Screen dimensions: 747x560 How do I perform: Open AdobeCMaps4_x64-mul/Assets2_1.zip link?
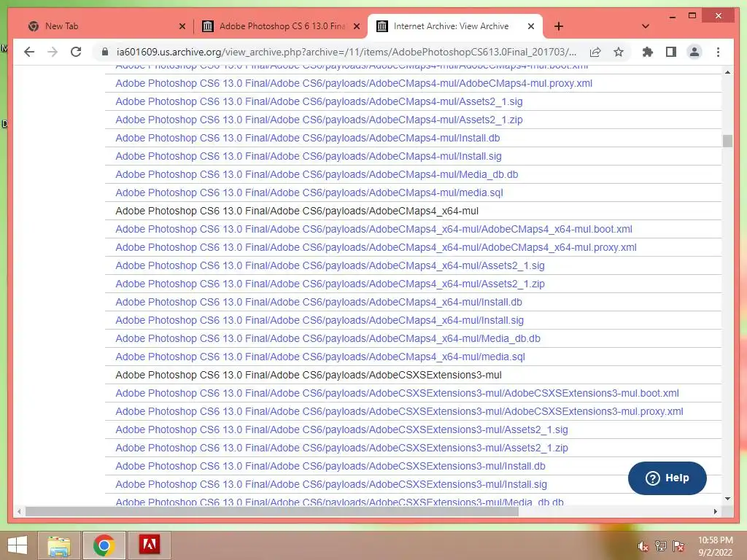(x=330, y=284)
